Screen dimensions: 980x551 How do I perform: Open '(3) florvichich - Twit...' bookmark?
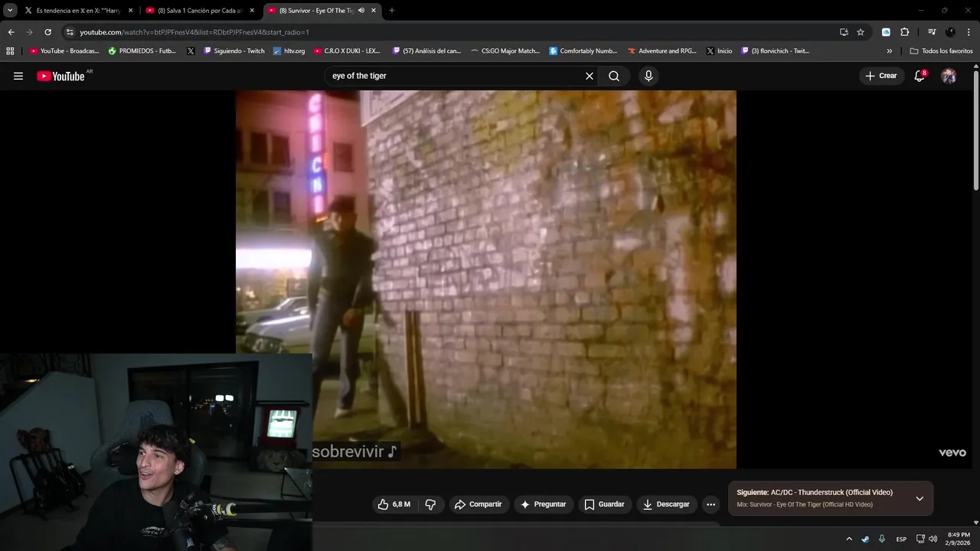[775, 51]
